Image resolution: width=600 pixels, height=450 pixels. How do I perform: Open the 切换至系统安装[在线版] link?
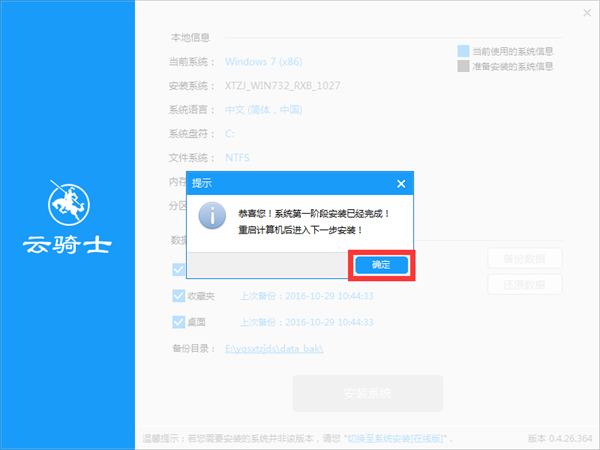(398, 439)
